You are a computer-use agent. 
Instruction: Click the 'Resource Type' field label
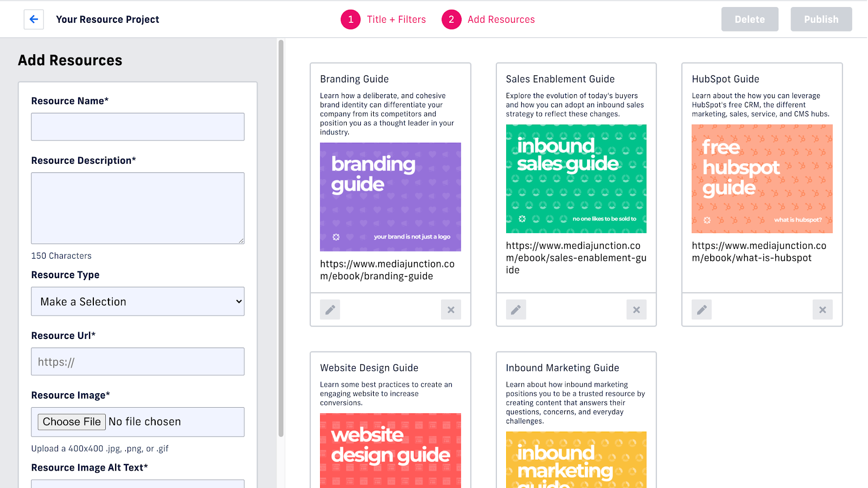coord(65,275)
